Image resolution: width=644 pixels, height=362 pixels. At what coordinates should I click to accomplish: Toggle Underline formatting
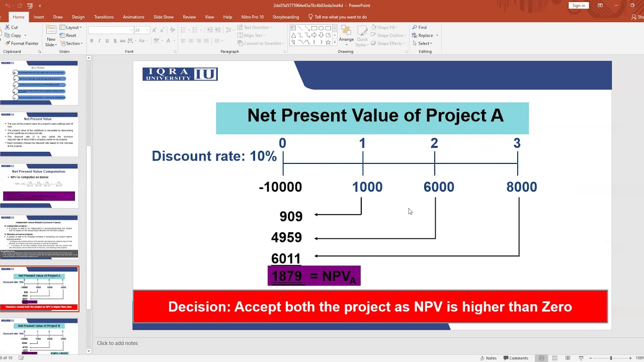click(x=107, y=41)
